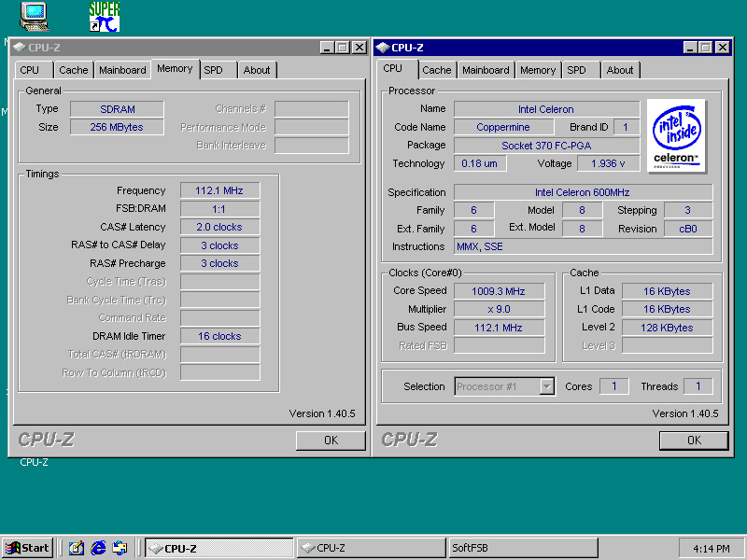Click the Coppermine code name field
The height and width of the screenshot is (560, 747).
coord(503,127)
